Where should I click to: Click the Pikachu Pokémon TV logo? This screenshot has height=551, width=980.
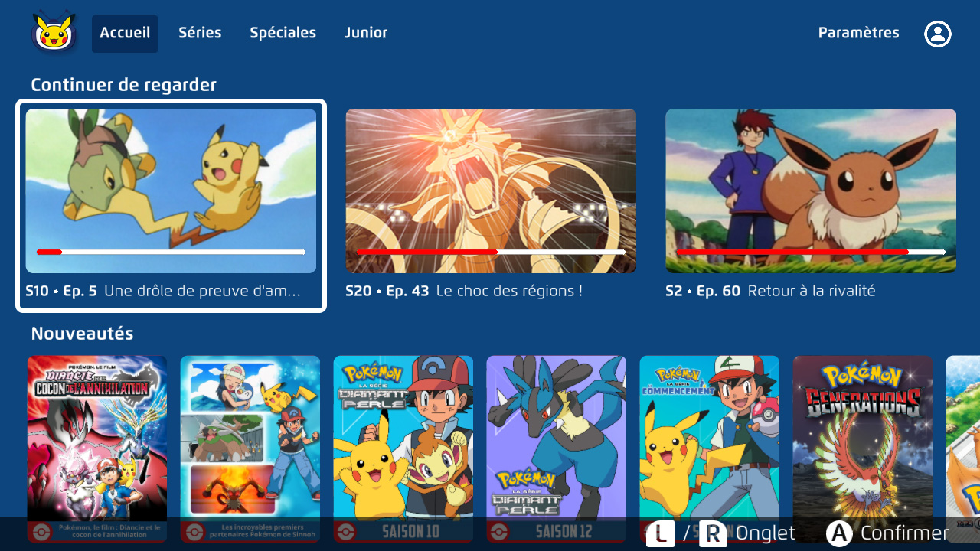[x=54, y=33]
